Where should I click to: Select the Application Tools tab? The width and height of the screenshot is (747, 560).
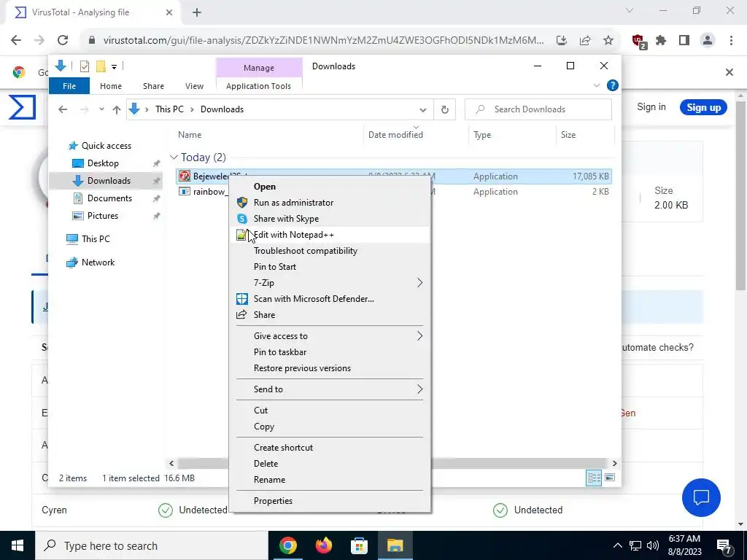pos(259,86)
